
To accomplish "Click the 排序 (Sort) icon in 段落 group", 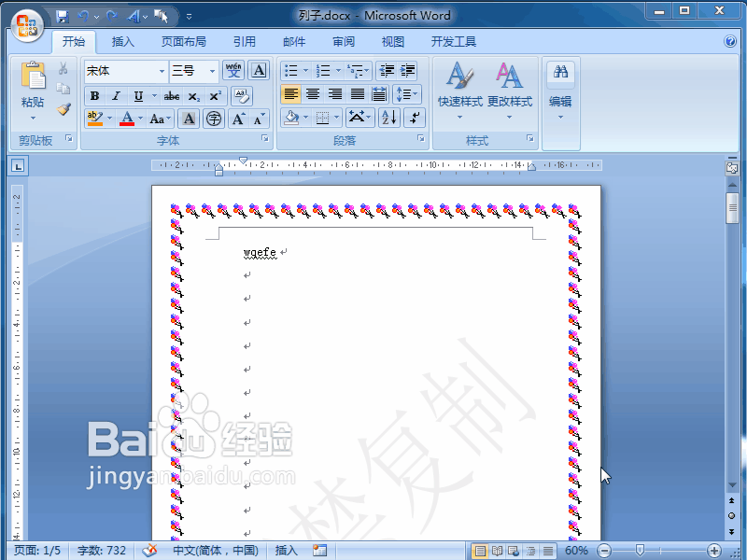I will click(x=389, y=118).
